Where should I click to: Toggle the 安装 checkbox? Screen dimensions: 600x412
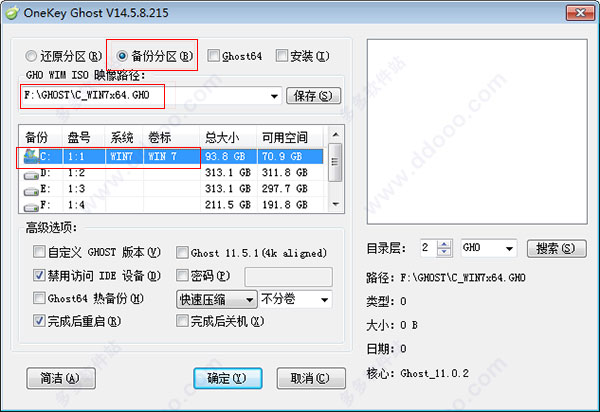(282, 56)
